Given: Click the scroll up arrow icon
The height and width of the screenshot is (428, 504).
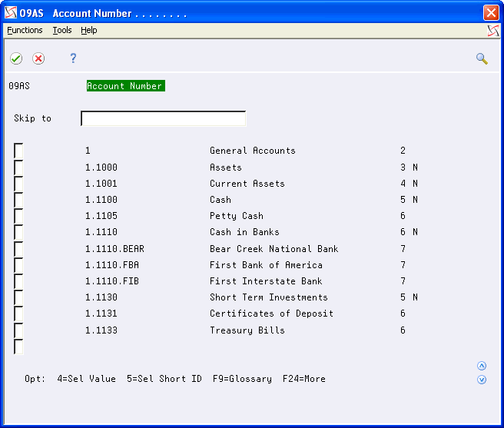Looking at the screenshot, I should coord(482,366).
